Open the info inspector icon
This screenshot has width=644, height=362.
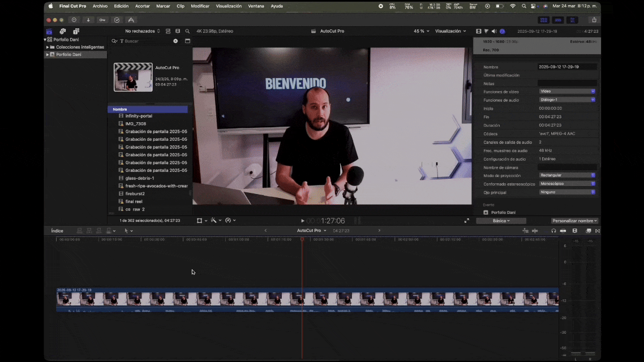502,31
